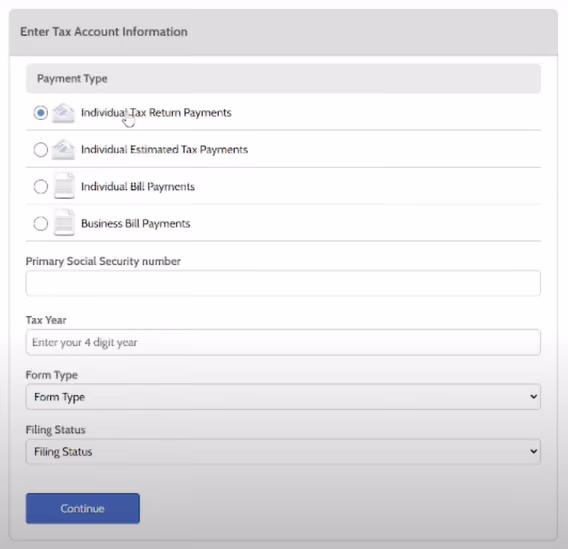Click the Individual Tax Return Payments envelope icon

point(63,113)
